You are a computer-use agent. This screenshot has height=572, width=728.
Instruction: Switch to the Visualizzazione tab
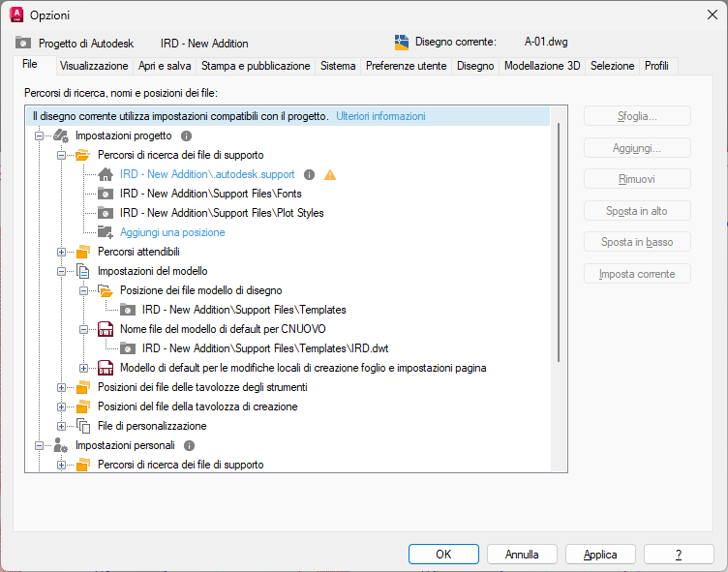pyautogui.click(x=93, y=66)
